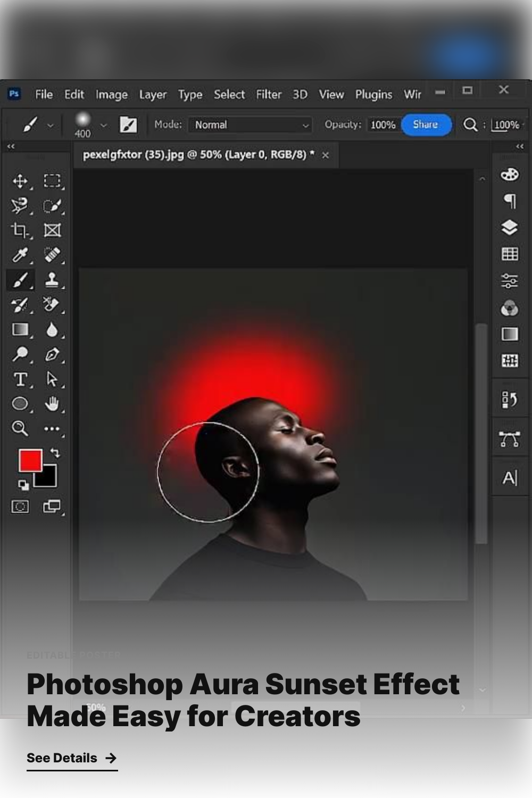Select the Move tool
Screen dimensions: 532x798
pyautogui.click(x=20, y=181)
